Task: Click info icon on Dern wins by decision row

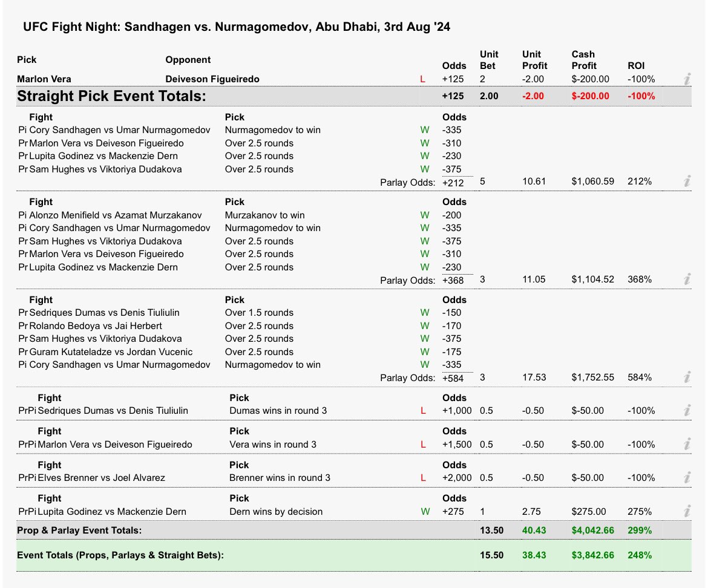Action: click(687, 511)
